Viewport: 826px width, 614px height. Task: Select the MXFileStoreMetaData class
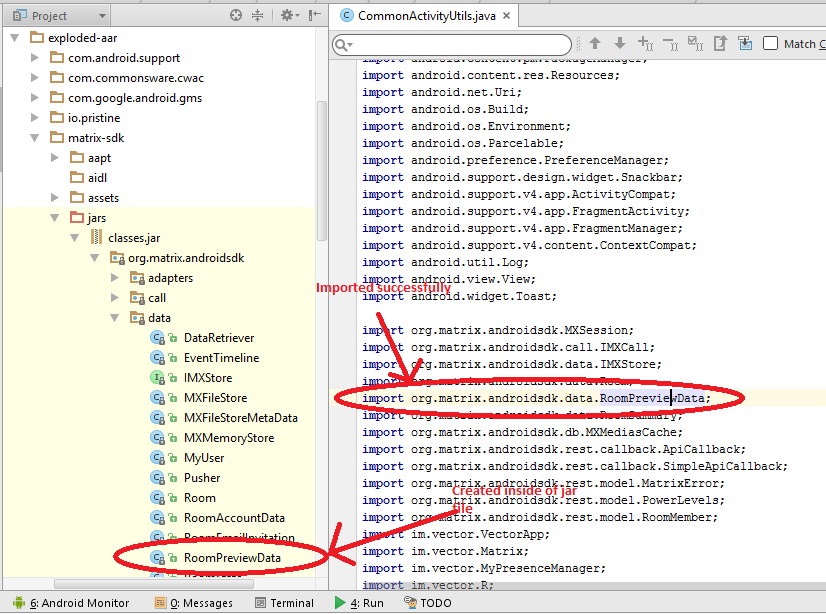coord(241,418)
